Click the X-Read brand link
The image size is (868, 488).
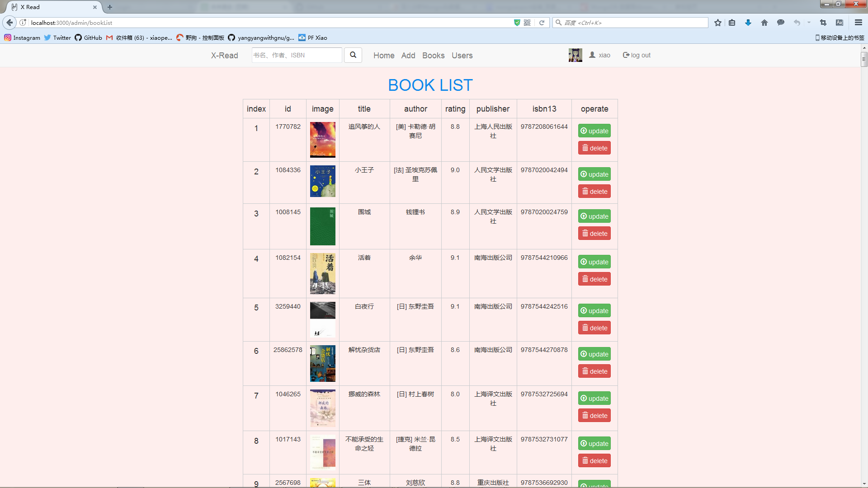click(225, 55)
